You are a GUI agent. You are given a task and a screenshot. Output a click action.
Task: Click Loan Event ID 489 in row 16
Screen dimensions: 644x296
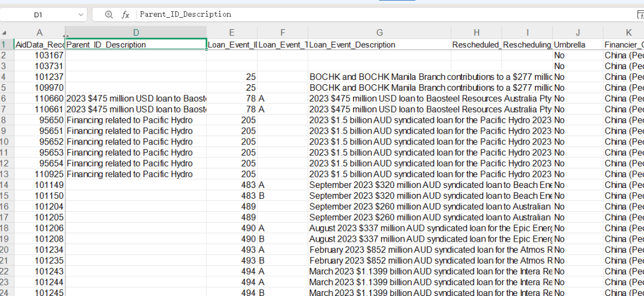click(x=233, y=206)
